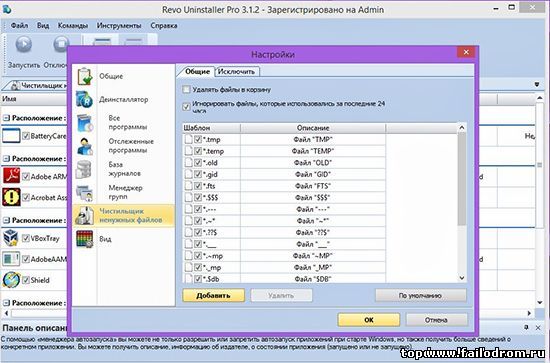Image resolution: width=550 pixels, height=363 pixels.
Task: Uncheck the *.$db pattern checkbox
Action: coord(198,278)
